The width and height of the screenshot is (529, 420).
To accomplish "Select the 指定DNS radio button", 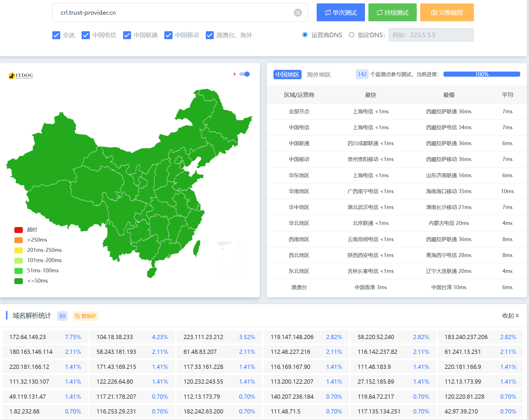I will (x=352, y=35).
